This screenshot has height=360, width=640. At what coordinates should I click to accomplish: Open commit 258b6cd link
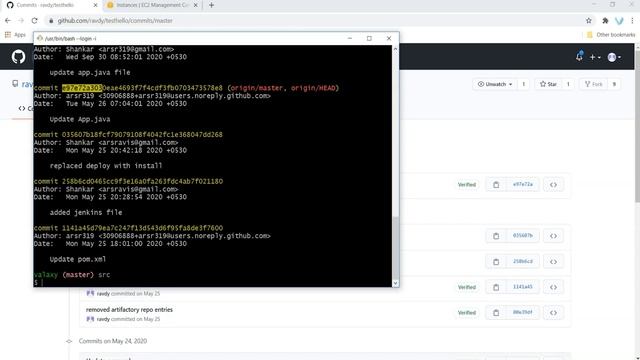point(523,261)
